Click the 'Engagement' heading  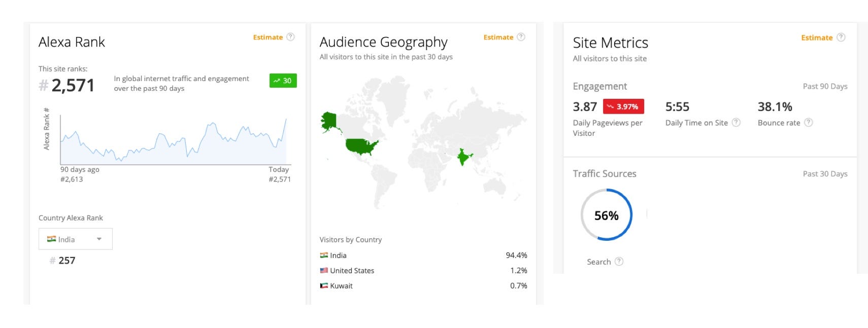coord(600,86)
